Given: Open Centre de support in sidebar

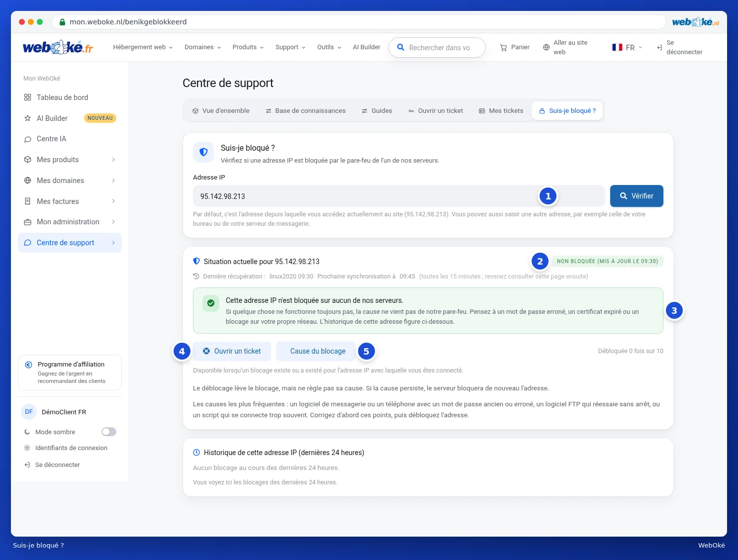Looking at the screenshot, I should [x=70, y=243].
